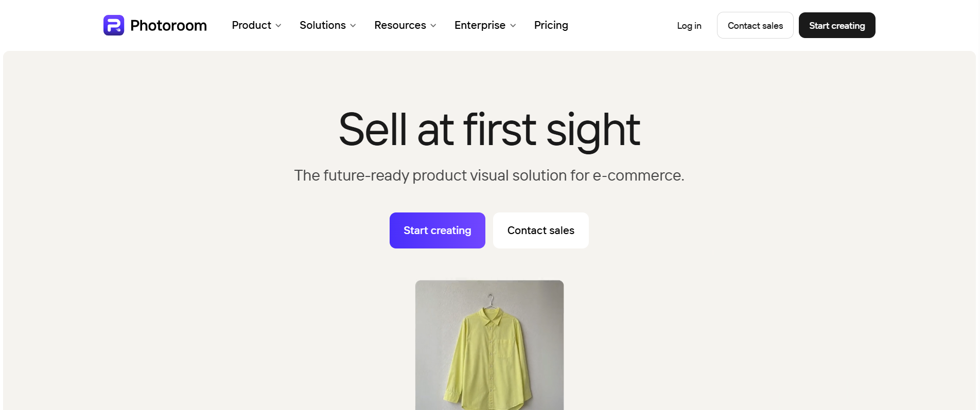Click the Photoroom wordmark text
The image size is (980, 410).
pos(168,25)
